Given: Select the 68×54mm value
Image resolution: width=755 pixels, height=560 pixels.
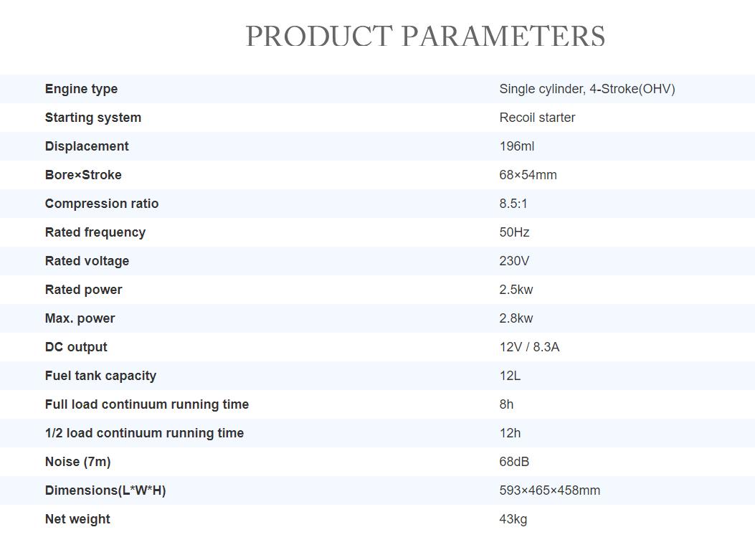Looking at the screenshot, I should point(528,175).
